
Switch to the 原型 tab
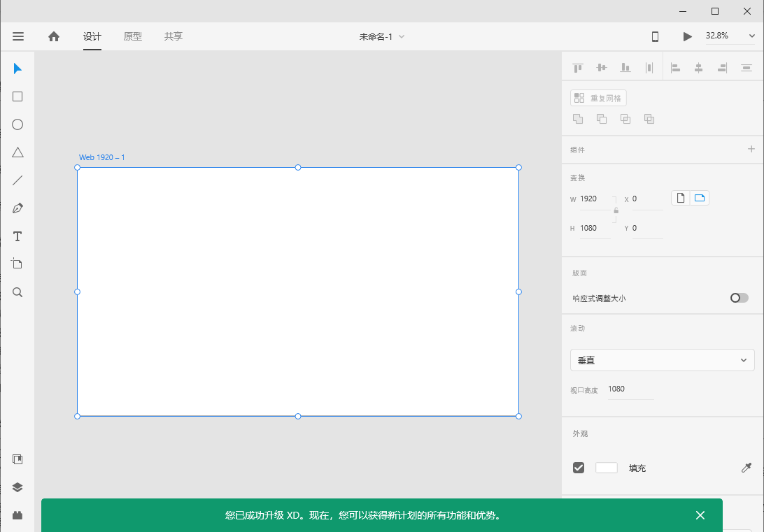133,36
